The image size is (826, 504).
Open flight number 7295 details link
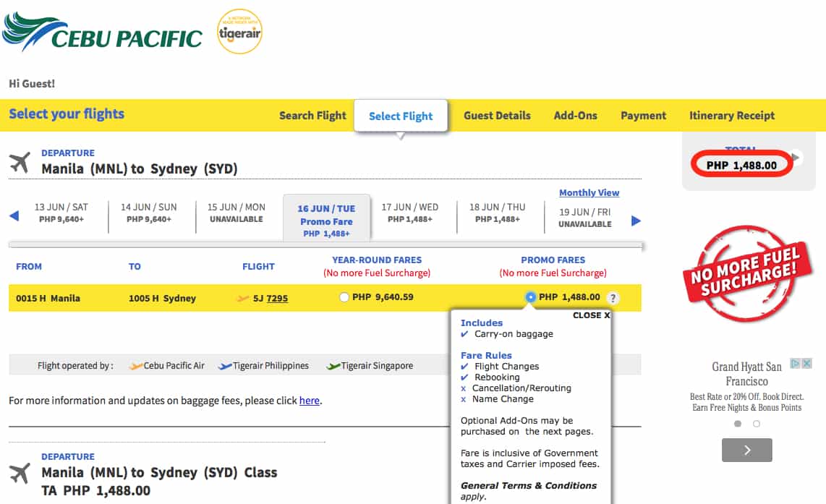[277, 298]
